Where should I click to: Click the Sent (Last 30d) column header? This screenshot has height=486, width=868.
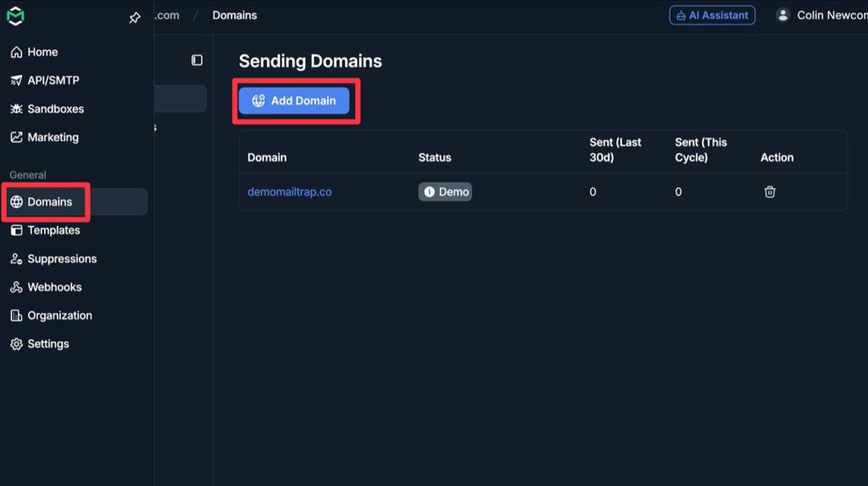point(615,149)
